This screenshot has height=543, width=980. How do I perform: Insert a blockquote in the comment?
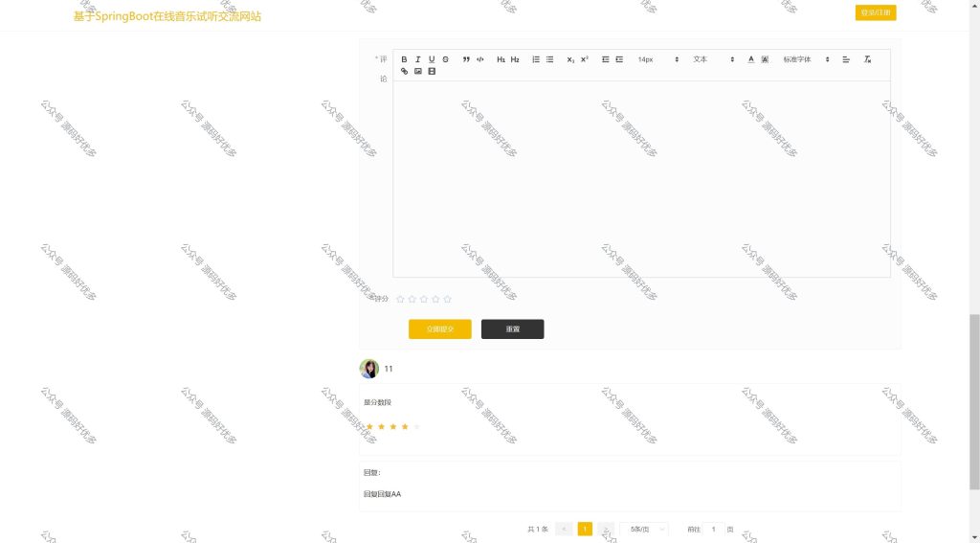[x=466, y=59]
